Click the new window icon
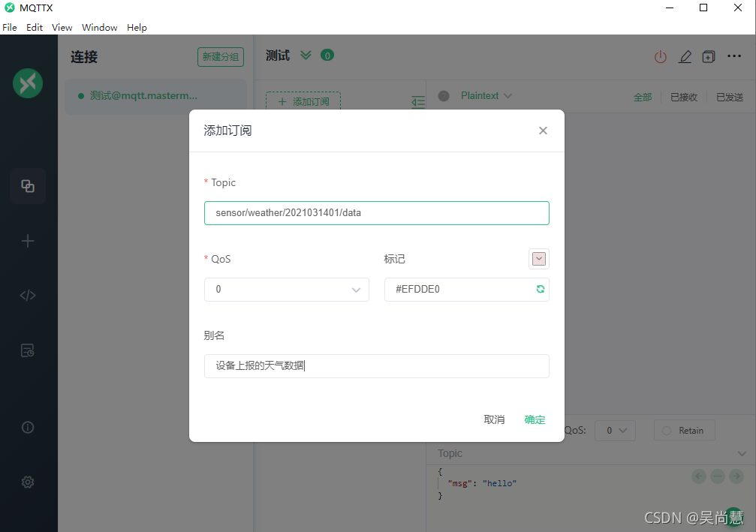This screenshot has width=756, height=532. tap(709, 57)
